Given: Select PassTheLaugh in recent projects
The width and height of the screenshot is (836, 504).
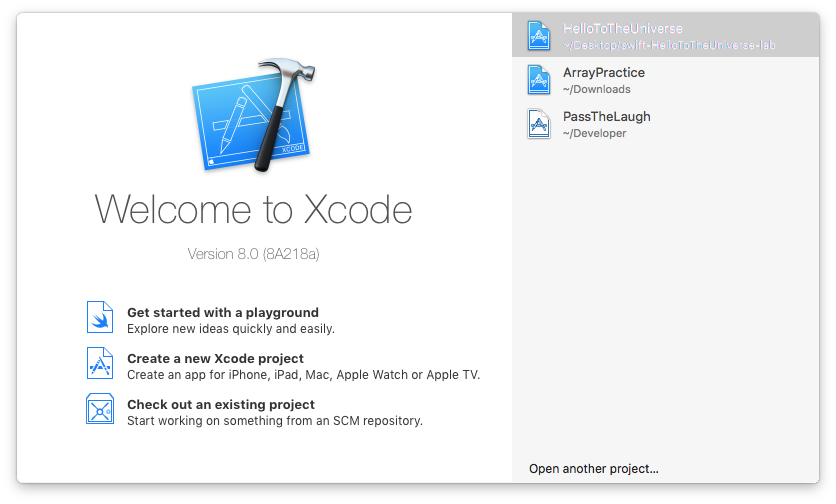Looking at the screenshot, I should (x=665, y=124).
